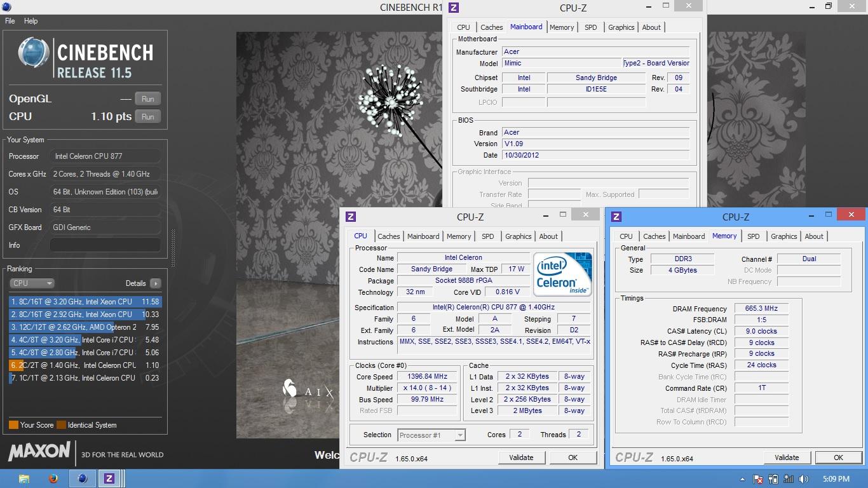Select ranking row 4C/8T @ 3.20 GHz Core i7

pyautogui.click(x=85, y=340)
